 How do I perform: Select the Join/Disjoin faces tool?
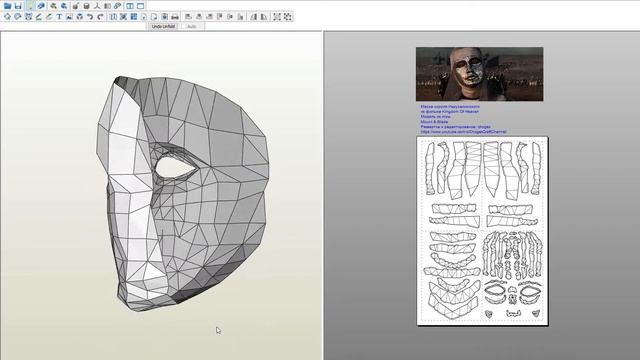28,17
